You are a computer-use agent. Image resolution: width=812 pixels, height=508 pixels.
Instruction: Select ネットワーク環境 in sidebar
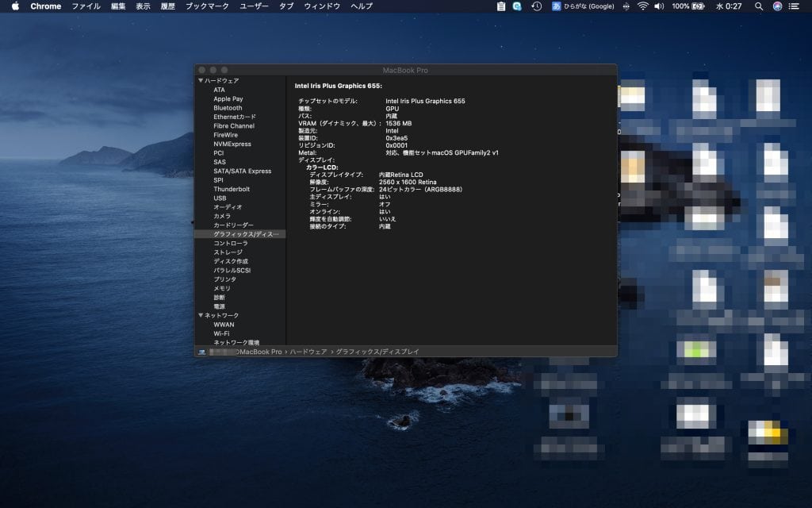pos(236,343)
